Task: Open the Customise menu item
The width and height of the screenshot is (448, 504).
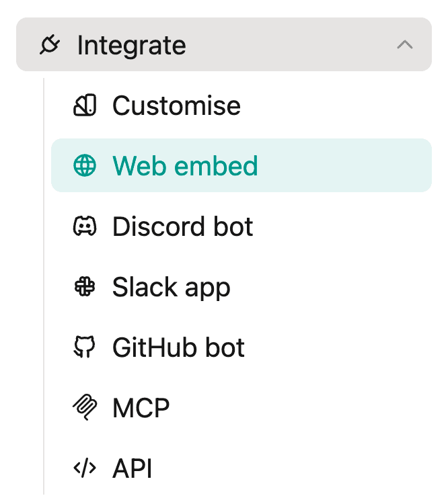Action: point(241,105)
